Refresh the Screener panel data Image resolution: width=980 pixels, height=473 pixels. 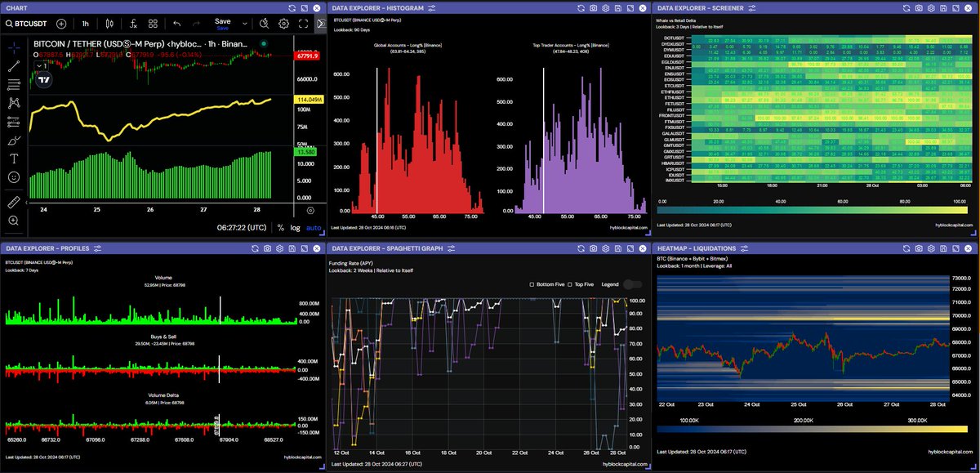tap(907, 7)
